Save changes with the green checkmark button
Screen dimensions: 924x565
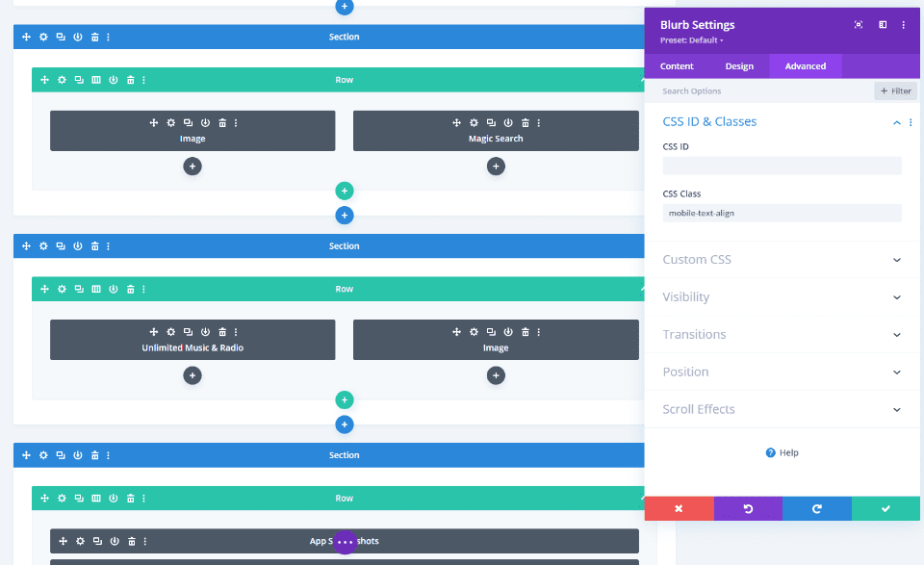[x=885, y=508]
